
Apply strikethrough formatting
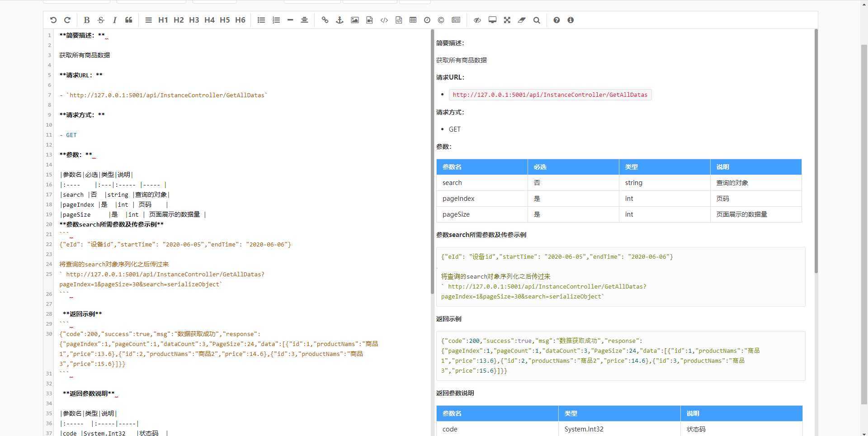pos(101,20)
